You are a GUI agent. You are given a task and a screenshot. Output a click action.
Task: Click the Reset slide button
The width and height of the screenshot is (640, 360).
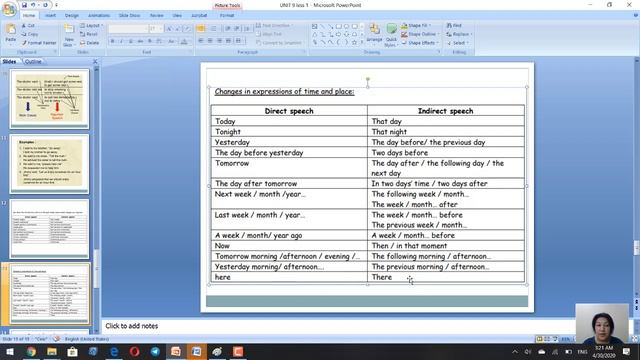tap(89, 34)
